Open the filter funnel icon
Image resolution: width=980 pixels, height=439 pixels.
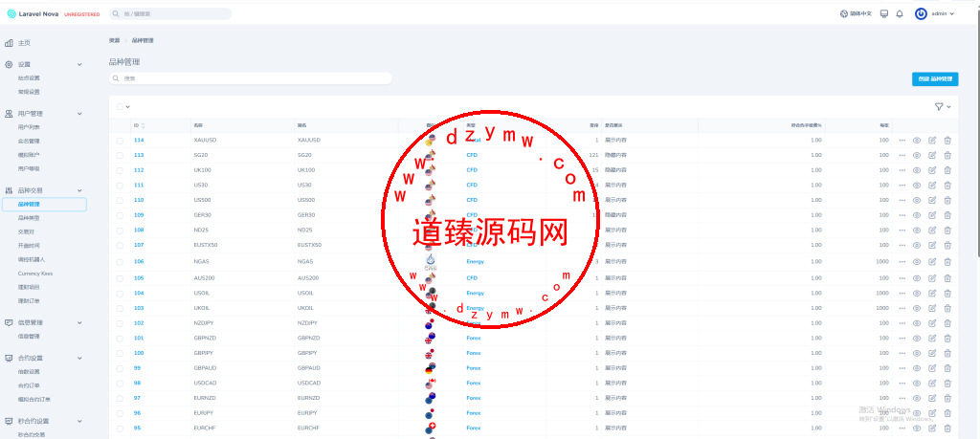pyautogui.click(x=939, y=107)
